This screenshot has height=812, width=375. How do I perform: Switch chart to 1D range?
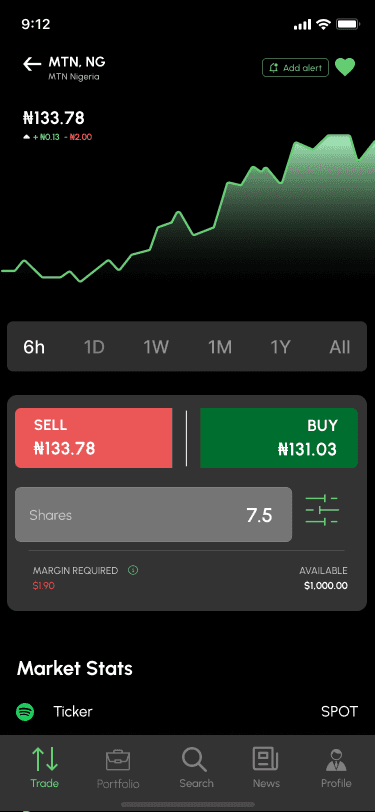(x=94, y=347)
